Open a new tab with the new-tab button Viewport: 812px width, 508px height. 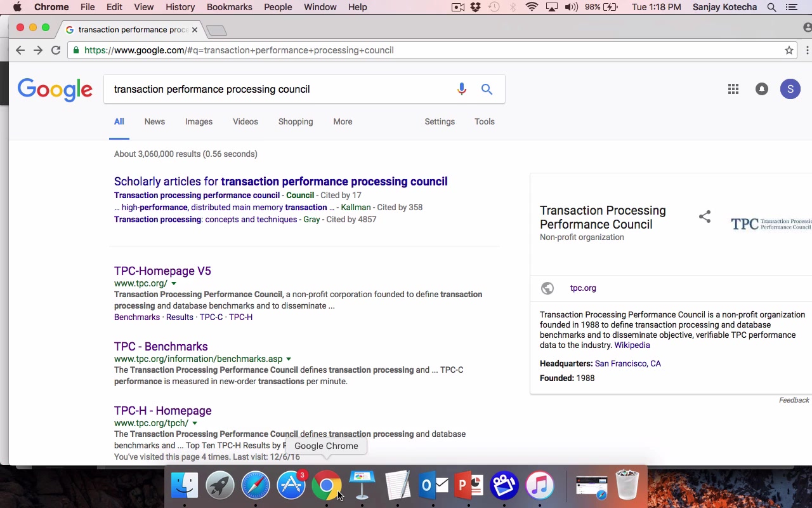click(216, 30)
